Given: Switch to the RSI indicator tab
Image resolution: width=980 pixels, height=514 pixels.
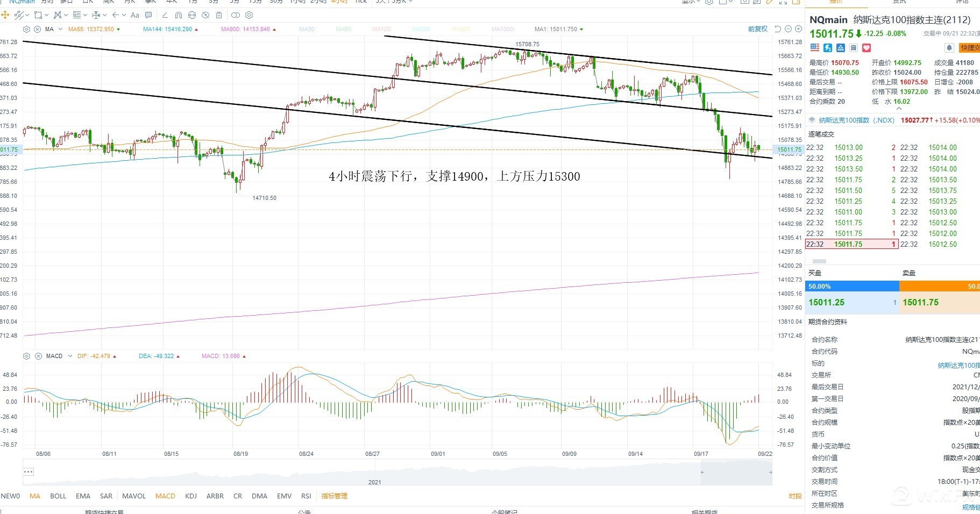Looking at the screenshot, I should pyautogui.click(x=306, y=496).
